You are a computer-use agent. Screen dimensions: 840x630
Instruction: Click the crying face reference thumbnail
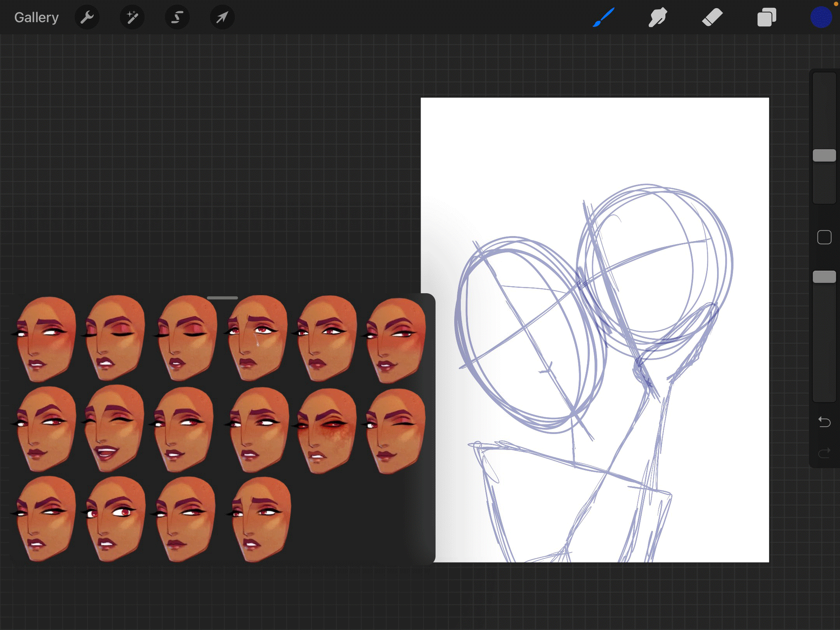click(257, 338)
